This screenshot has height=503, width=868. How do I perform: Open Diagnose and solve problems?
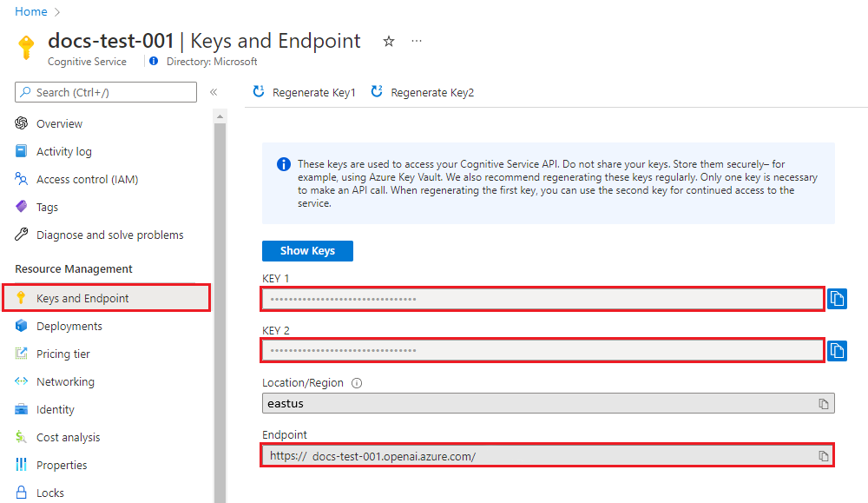point(108,235)
